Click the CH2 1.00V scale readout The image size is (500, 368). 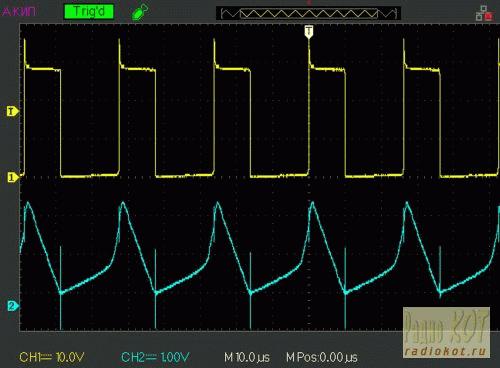pyautogui.click(x=155, y=357)
